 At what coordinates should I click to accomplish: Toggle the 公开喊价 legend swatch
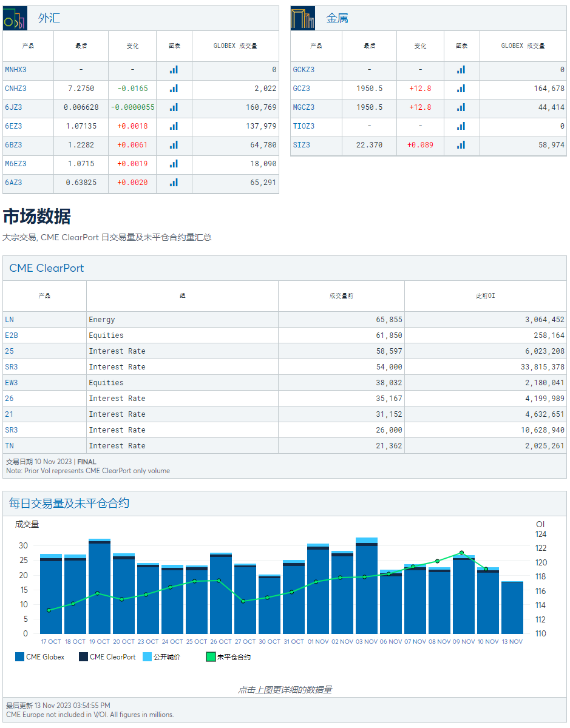[x=147, y=657]
